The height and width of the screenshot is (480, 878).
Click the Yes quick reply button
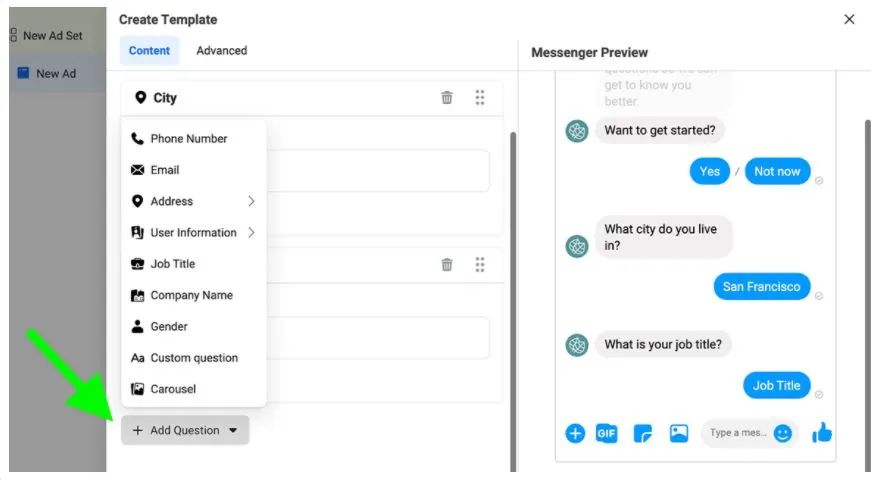point(710,171)
